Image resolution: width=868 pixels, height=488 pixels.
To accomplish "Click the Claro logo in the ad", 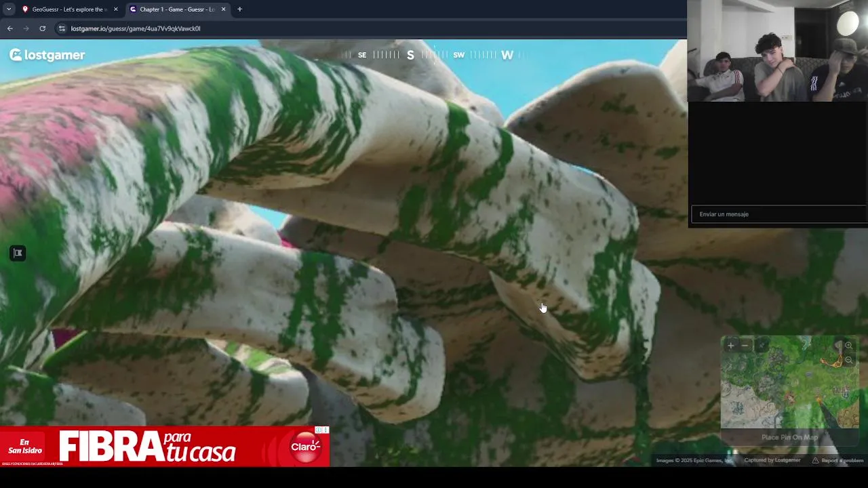I will [x=305, y=447].
